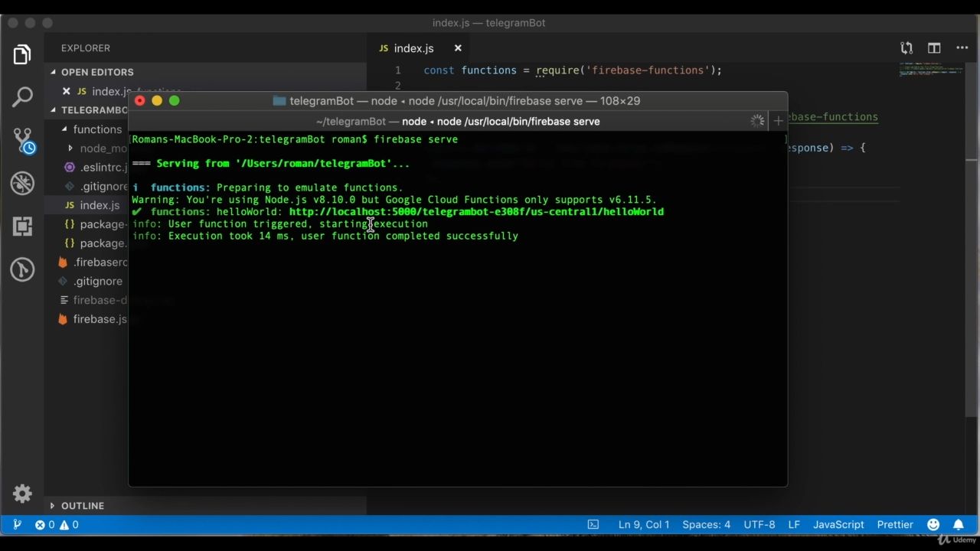Add a new terminal tab with plus
Screen dimensions: 980x551
pyautogui.click(x=778, y=121)
